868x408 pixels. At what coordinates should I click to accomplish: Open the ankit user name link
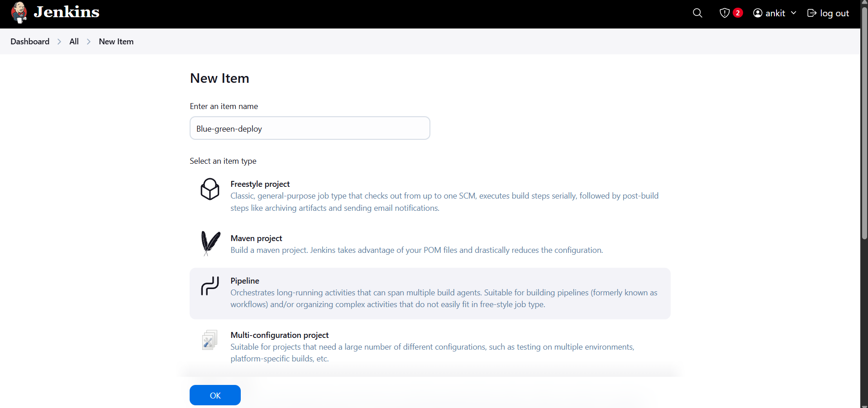pos(775,13)
